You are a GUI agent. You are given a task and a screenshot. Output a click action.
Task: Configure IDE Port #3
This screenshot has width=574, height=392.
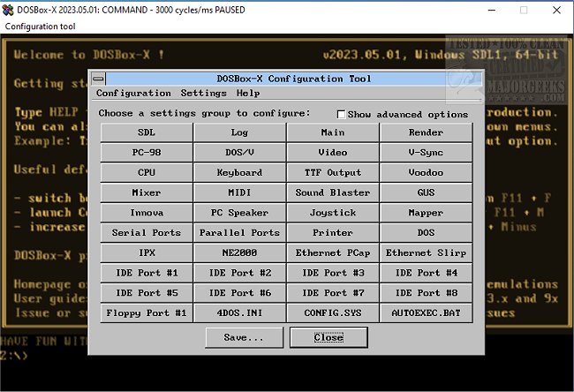(333, 274)
